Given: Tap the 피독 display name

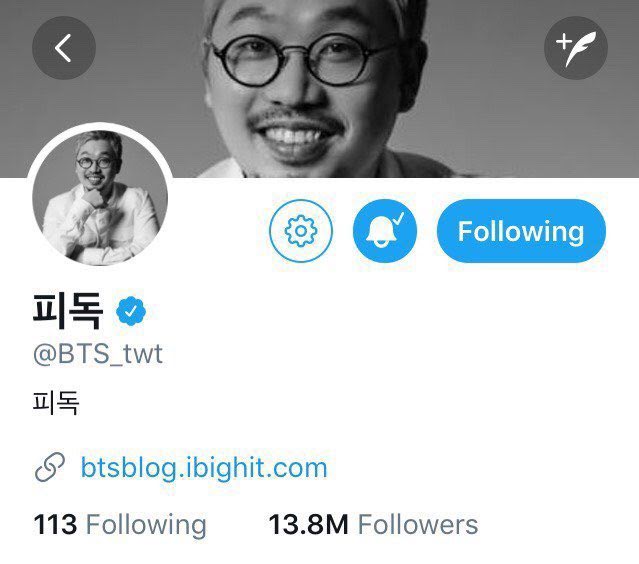Looking at the screenshot, I should (x=68, y=311).
